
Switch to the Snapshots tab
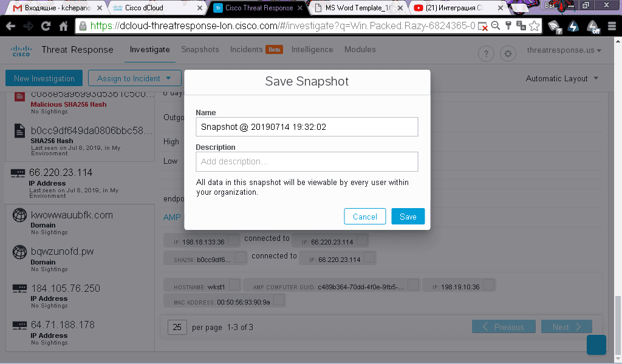click(x=200, y=50)
